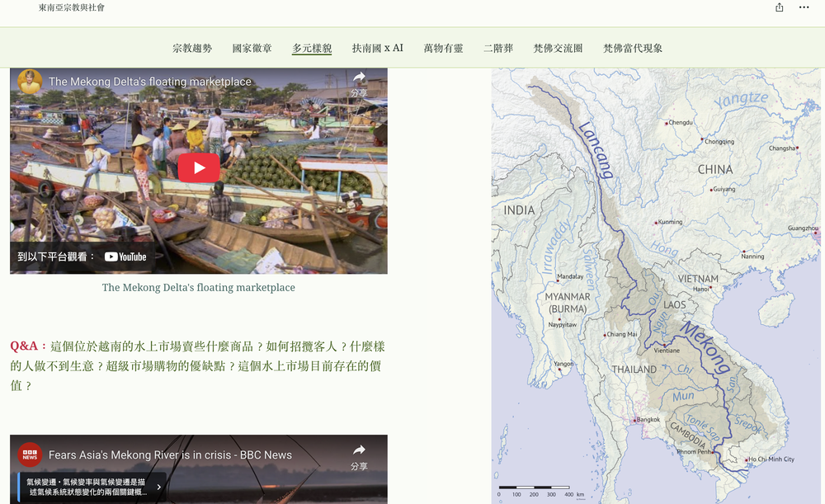
Task: Open the Fears Asia's Mekong River video title
Action: [170, 455]
